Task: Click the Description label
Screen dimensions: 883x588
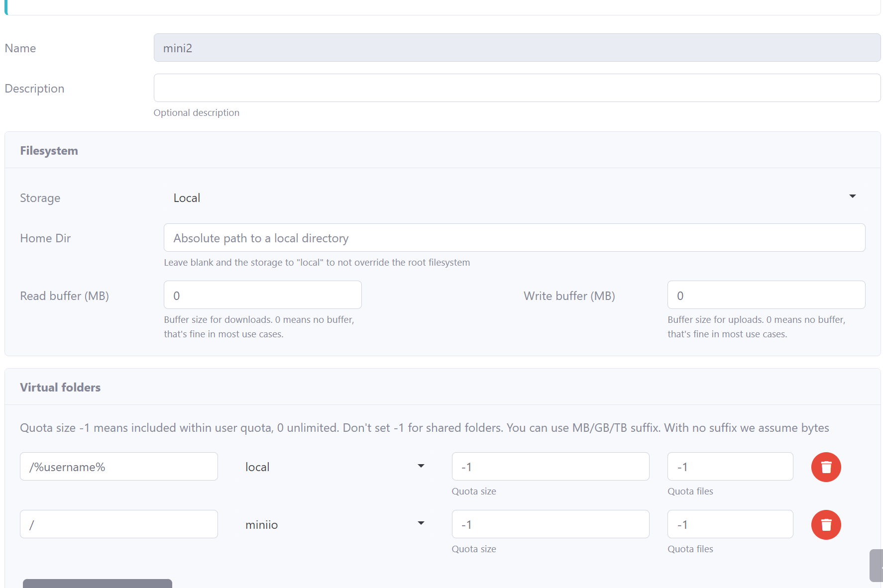Action: [x=34, y=89]
